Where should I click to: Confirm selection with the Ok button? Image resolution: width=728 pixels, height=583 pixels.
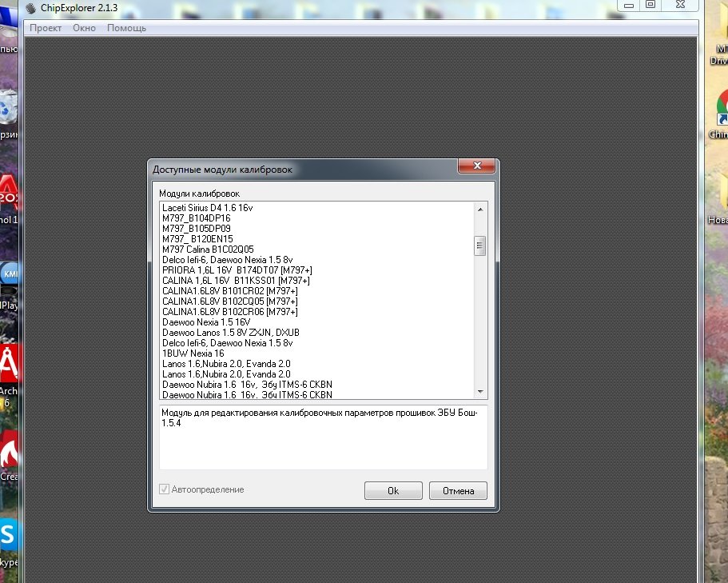point(393,491)
